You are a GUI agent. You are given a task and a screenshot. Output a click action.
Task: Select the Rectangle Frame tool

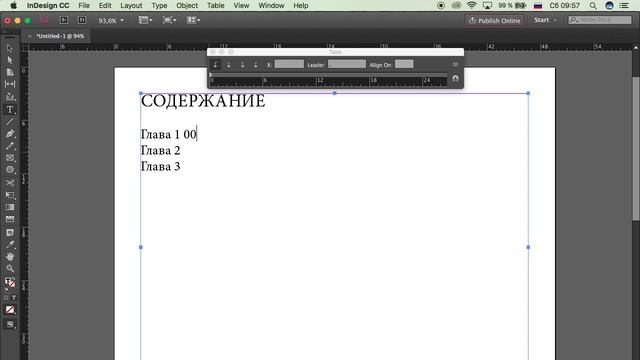10,158
